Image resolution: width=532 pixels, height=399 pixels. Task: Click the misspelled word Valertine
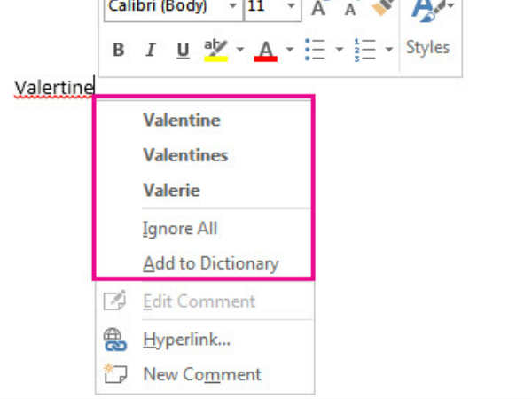click(x=53, y=88)
